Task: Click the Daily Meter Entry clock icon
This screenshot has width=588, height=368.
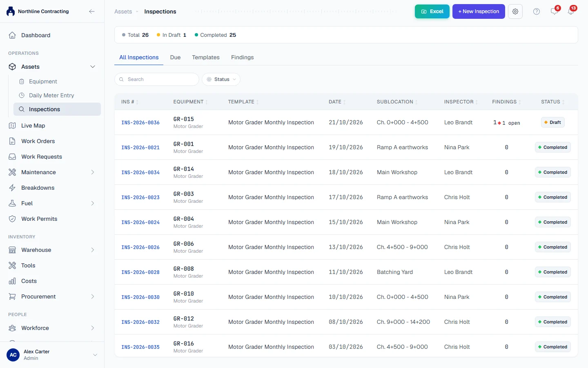Action: pyautogui.click(x=22, y=95)
